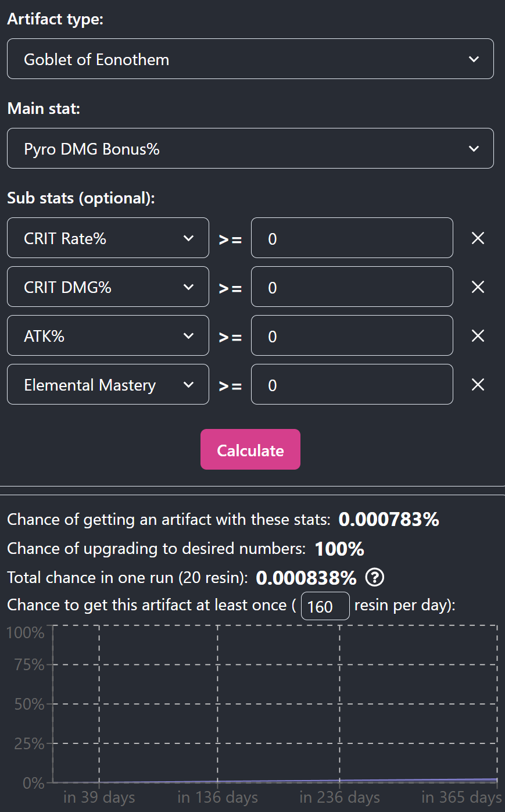Click the ATK% minimum value field
Image resolution: width=505 pixels, height=812 pixels.
(352, 335)
